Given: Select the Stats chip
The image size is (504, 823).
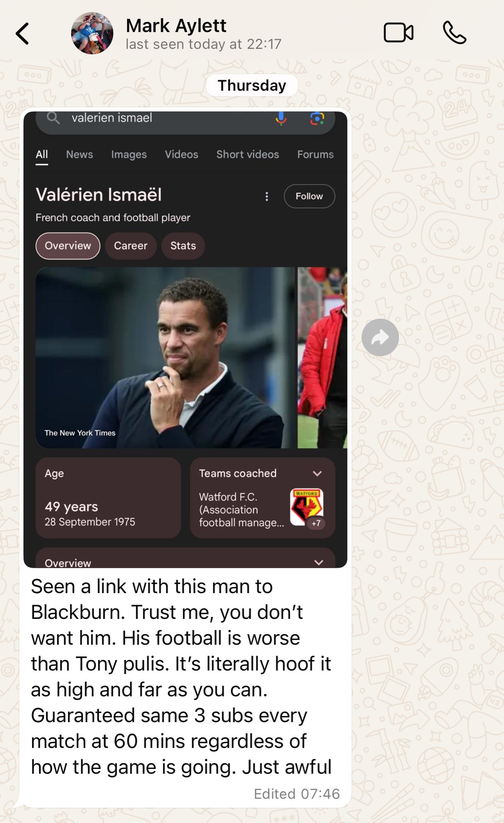Looking at the screenshot, I should (x=183, y=246).
